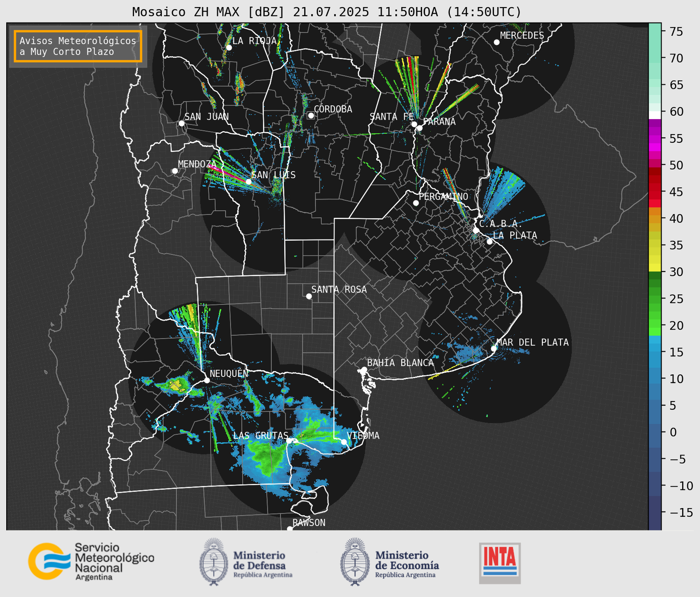Viewport: 700px width, 597px height.
Task: Click the Servicio Meteorológico Nacional logo
Action: 91,561
